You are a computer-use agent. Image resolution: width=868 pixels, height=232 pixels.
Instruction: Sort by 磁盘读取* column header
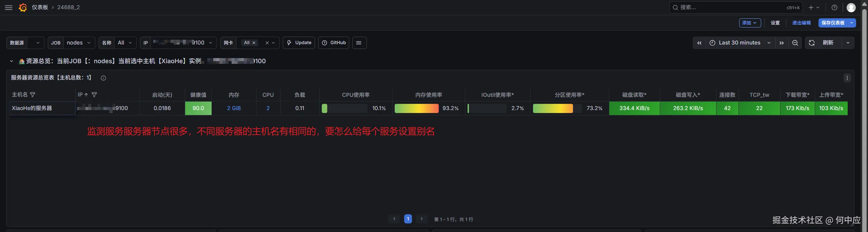pyautogui.click(x=634, y=95)
